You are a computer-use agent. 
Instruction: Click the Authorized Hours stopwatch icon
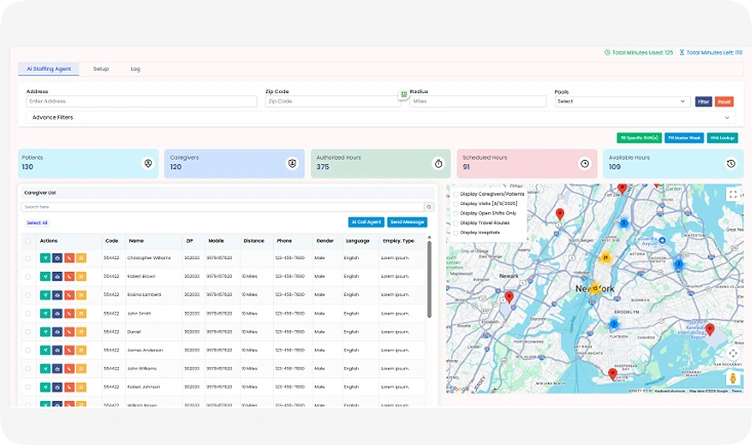[x=438, y=164]
